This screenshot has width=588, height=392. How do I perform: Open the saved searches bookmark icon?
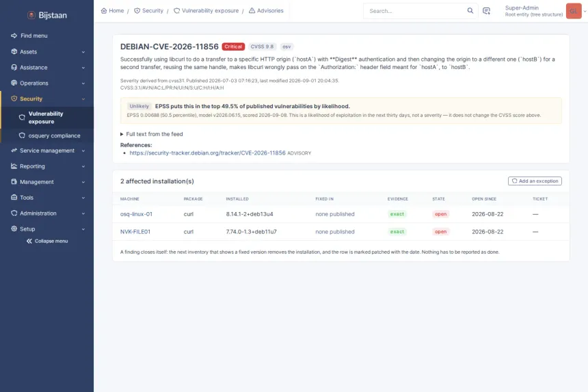(486, 11)
